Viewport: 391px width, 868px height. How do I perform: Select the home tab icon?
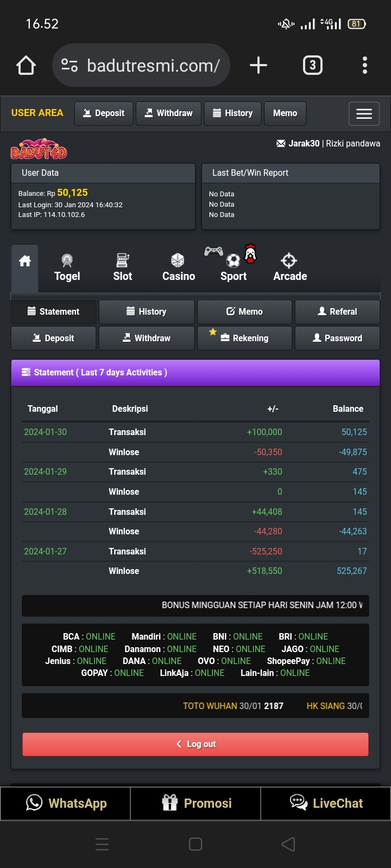click(x=25, y=261)
